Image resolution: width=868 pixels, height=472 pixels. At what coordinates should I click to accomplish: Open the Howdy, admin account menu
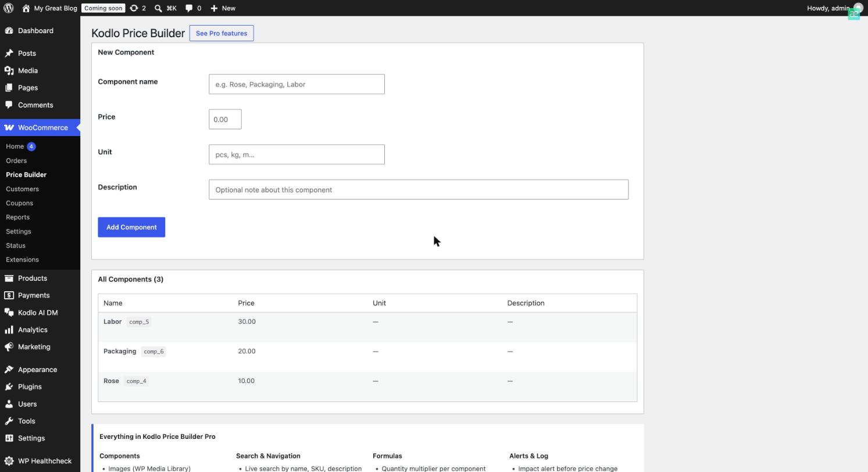coord(835,8)
